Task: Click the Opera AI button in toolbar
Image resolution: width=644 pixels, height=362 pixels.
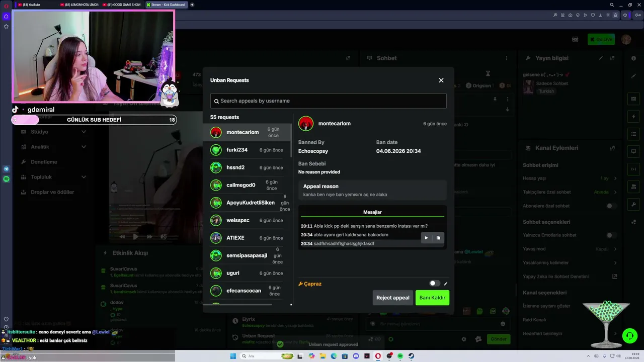Action: coord(638,15)
